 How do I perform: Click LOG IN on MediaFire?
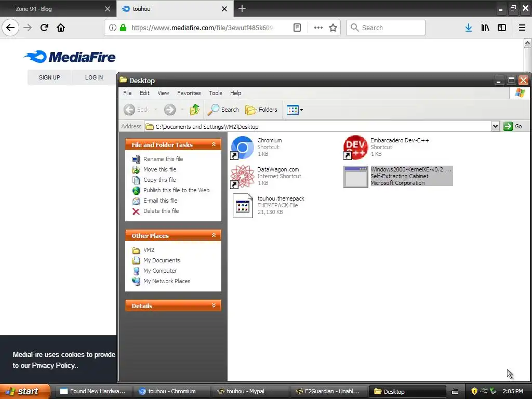94,77
